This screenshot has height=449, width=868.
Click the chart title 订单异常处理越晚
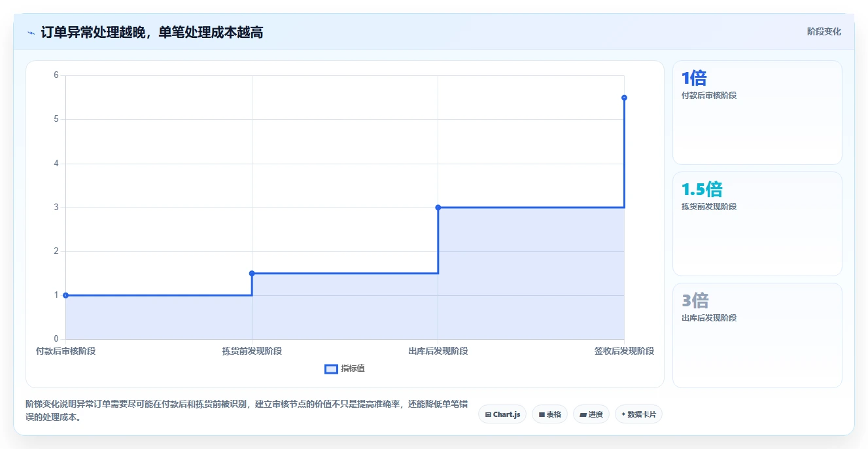tap(151, 32)
